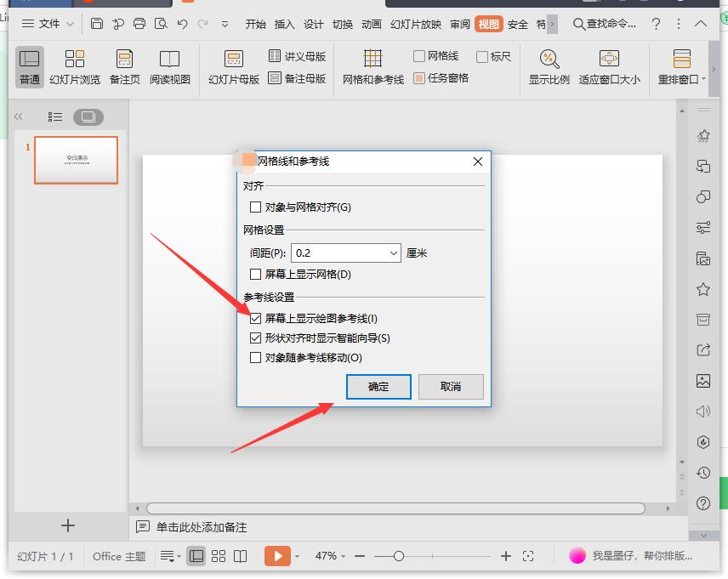Viewport: 728px width, 579px height.
Task: Click the fit-slide icon in status bar
Action: pos(528,556)
